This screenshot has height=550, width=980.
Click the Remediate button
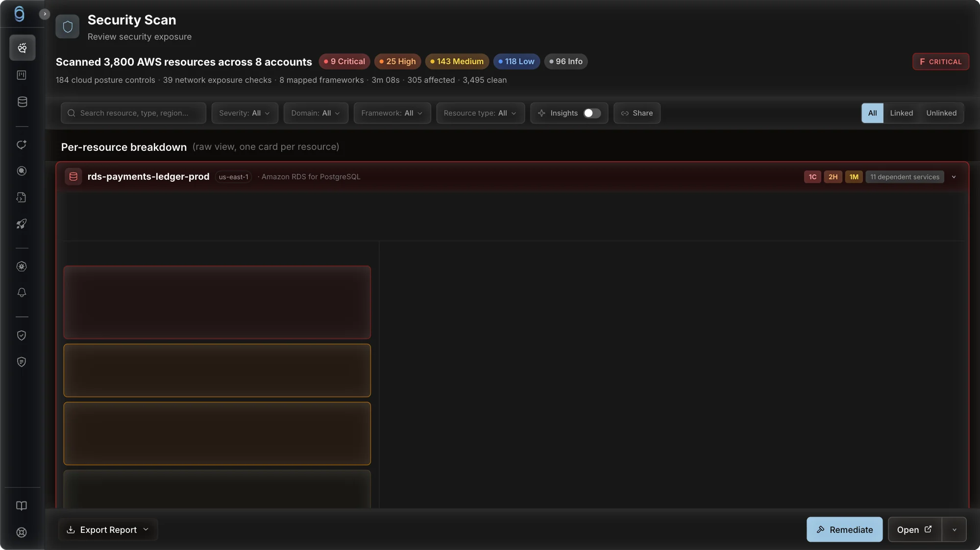tap(844, 529)
